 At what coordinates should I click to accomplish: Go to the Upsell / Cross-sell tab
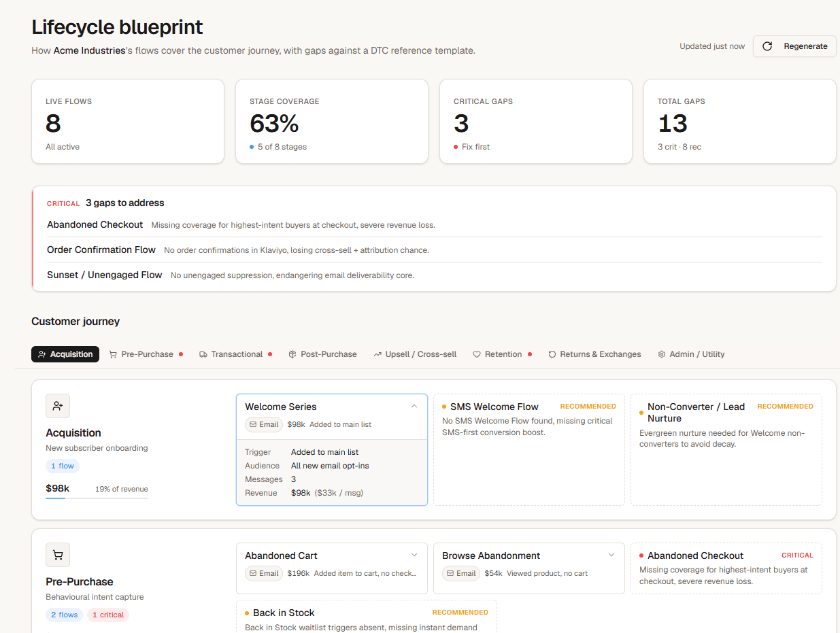pos(415,354)
